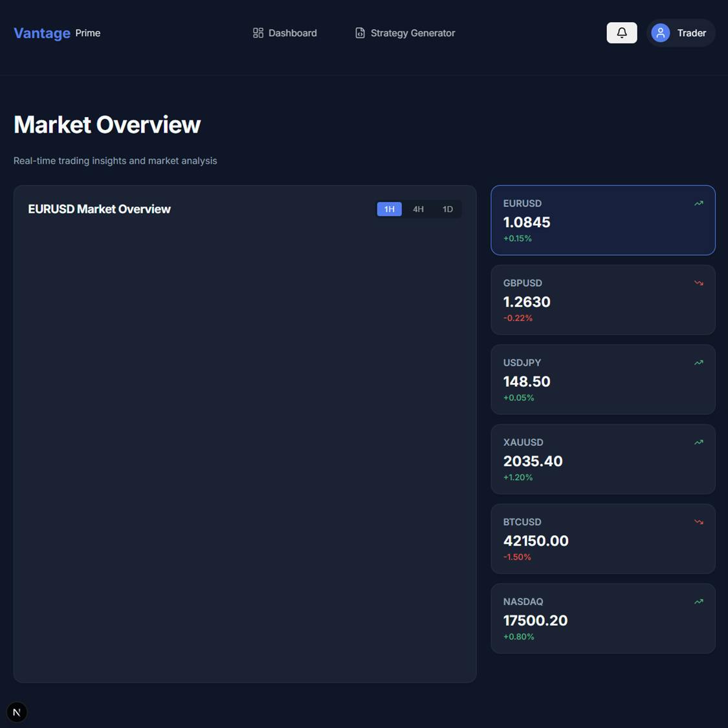Image resolution: width=728 pixels, height=728 pixels.
Task: Click the Strategy Generator file icon
Action: (360, 33)
